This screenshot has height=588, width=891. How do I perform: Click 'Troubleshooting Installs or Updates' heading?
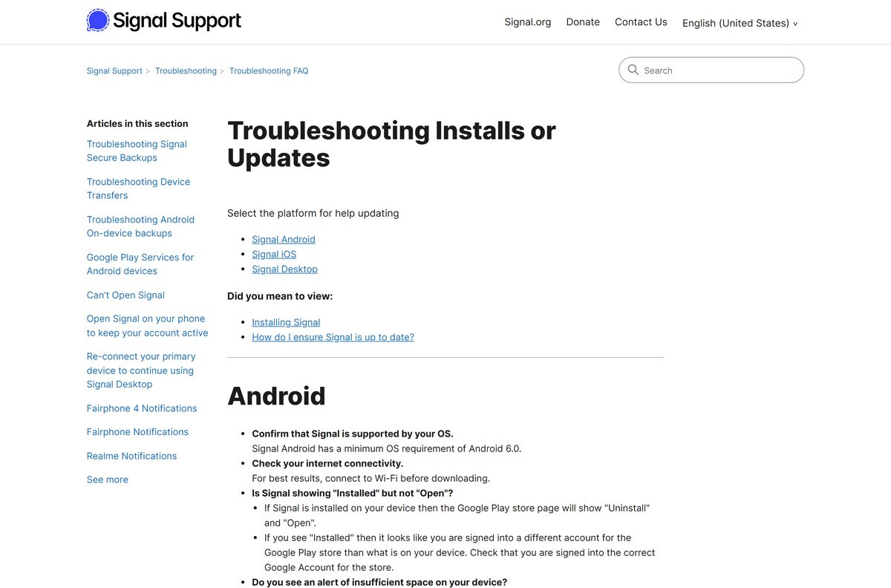click(x=391, y=144)
